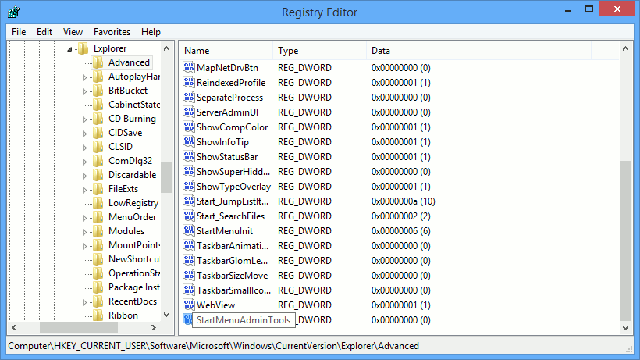Click the Start_JumpListItems value icon

[x=189, y=201]
